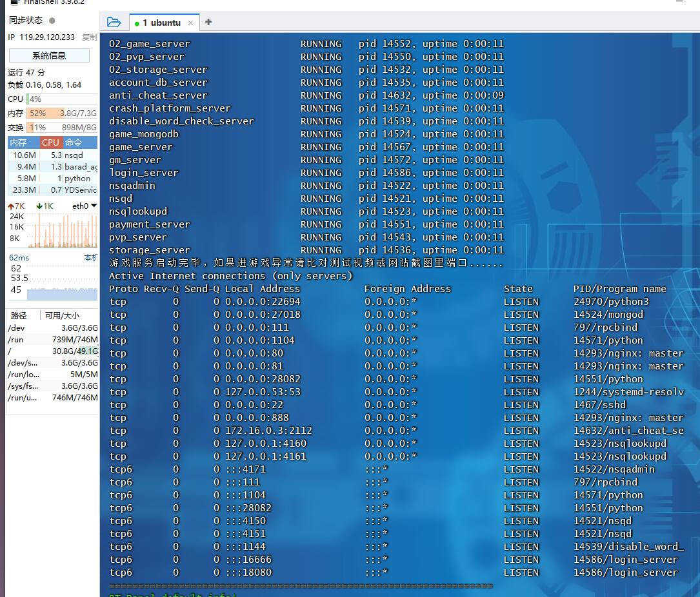Select the YDServic process row
This screenshot has width=700, height=597.
click(x=53, y=190)
